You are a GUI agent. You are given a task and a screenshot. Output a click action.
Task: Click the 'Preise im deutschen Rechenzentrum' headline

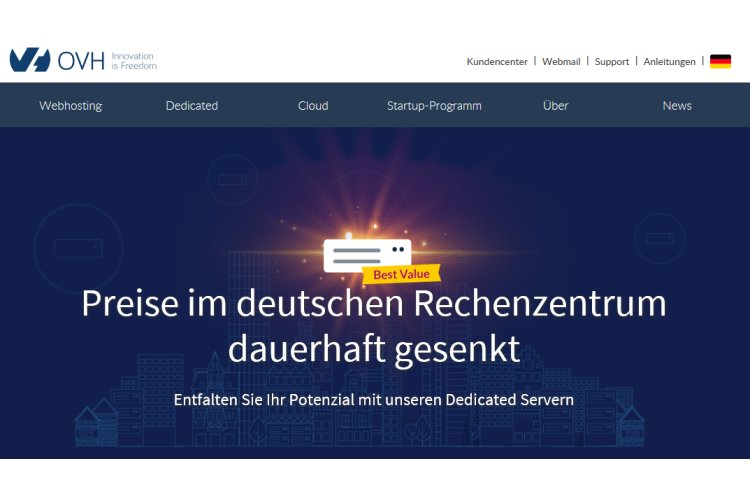(x=374, y=303)
